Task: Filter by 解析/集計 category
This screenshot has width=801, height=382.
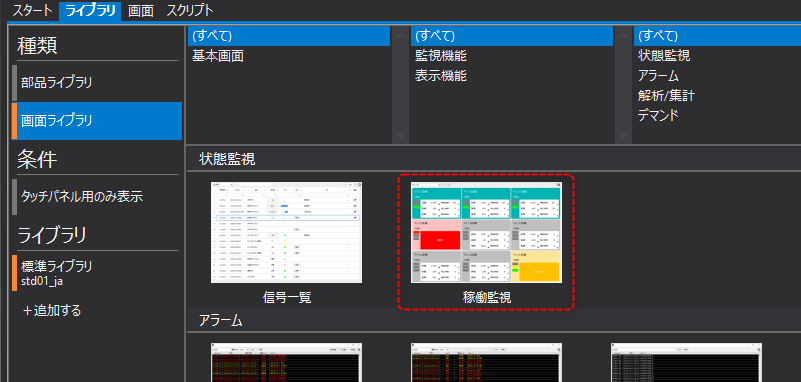Action: click(717, 96)
